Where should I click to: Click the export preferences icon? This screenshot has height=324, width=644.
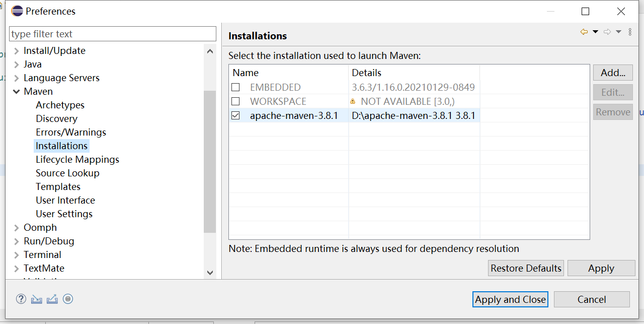[52, 299]
